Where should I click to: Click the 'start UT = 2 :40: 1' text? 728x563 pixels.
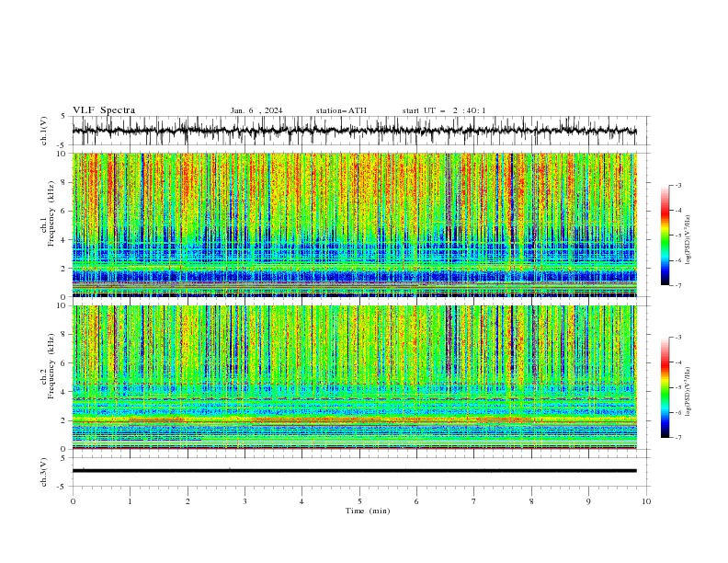(x=444, y=110)
